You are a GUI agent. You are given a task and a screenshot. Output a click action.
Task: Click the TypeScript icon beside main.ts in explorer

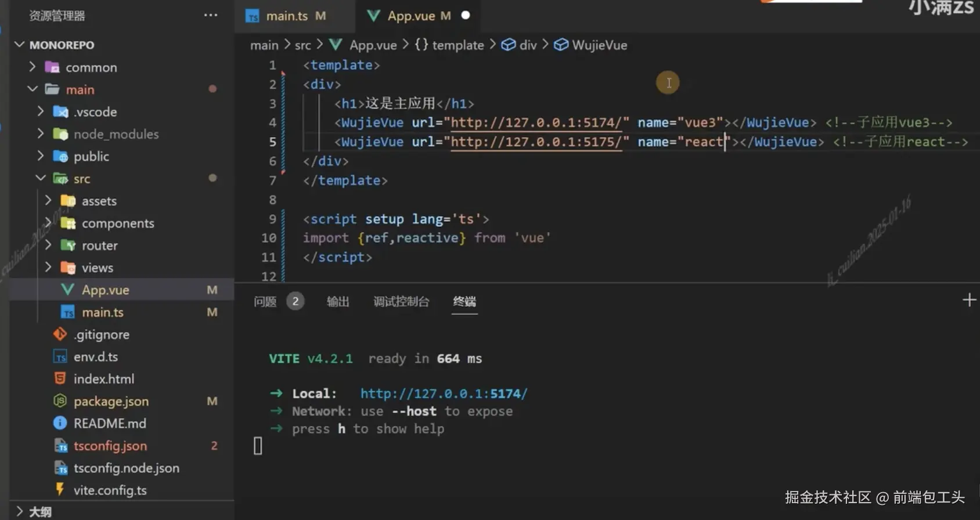pyautogui.click(x=69, y=312)
